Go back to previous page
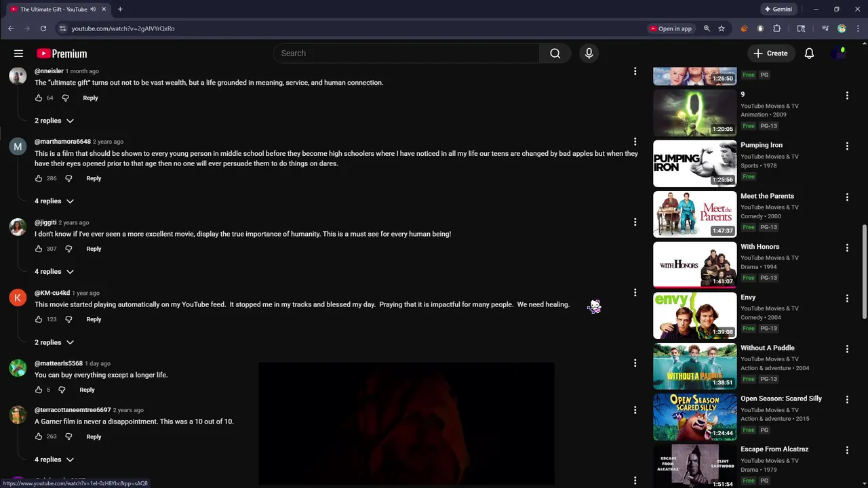The image size is (868, 488). click(x=11, y=28)
